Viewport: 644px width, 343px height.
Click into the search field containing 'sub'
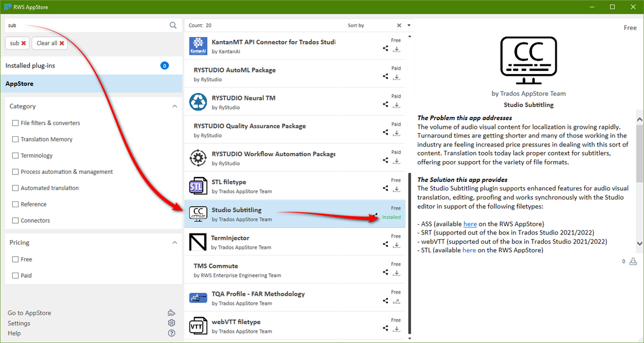point(86,25)
